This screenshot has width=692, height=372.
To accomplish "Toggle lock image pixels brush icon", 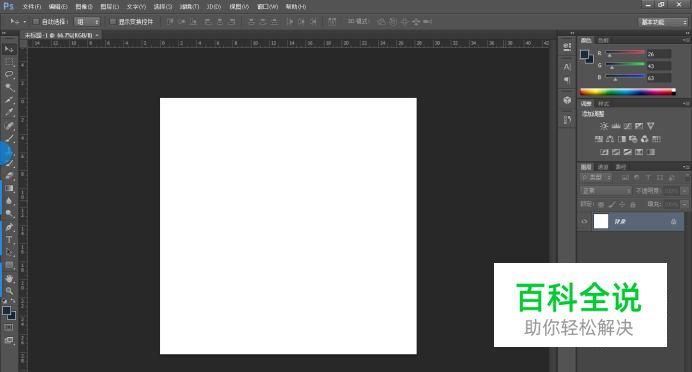I will coord(612,204).
